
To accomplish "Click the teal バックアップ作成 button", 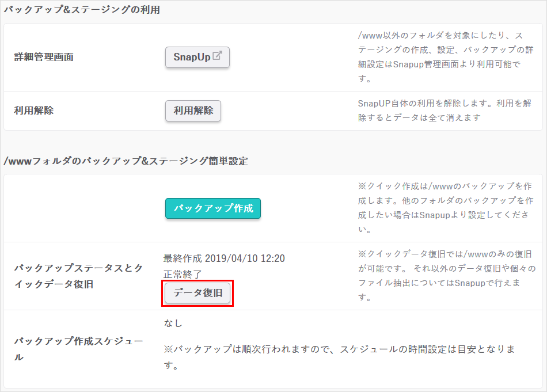I will (x=213, y=208).
